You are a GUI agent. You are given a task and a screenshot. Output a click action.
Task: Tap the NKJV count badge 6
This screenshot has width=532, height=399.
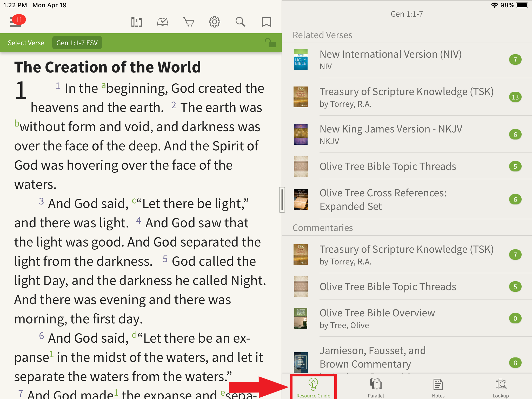[515, 135]
